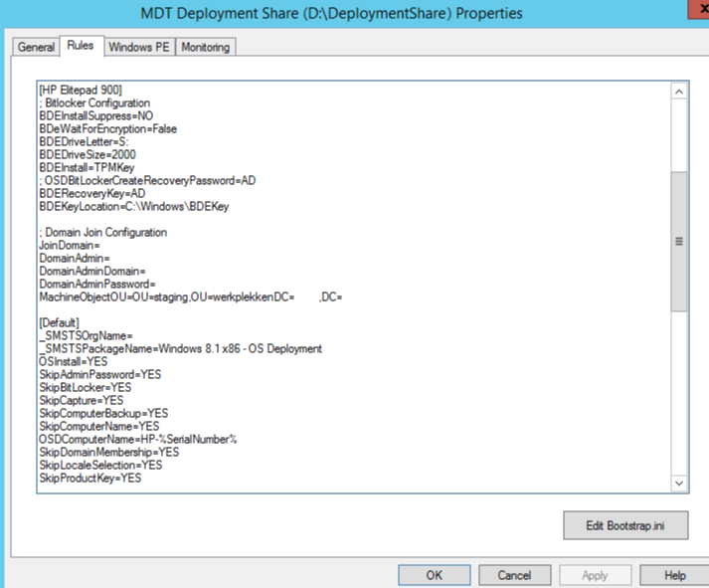The height and width of the screenshot is (588, 709).
Task: Click the scrollbar up arrow
Action: coord(679,92)
